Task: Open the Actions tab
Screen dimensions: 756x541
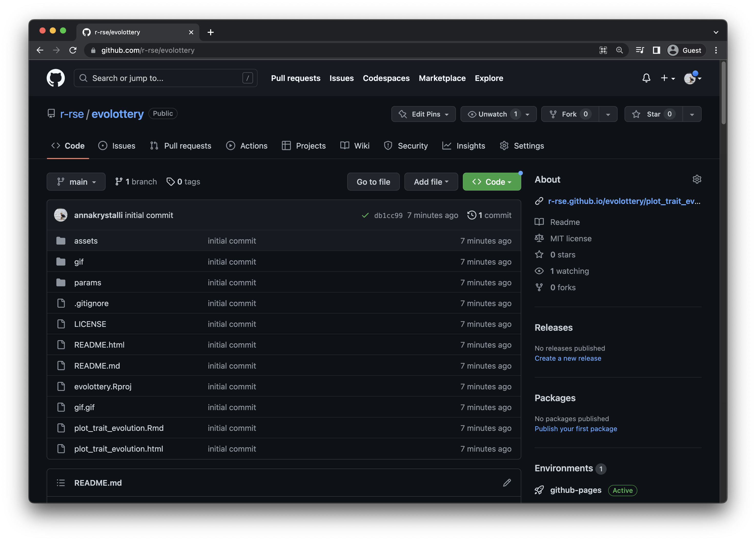Action: (247, 145)
